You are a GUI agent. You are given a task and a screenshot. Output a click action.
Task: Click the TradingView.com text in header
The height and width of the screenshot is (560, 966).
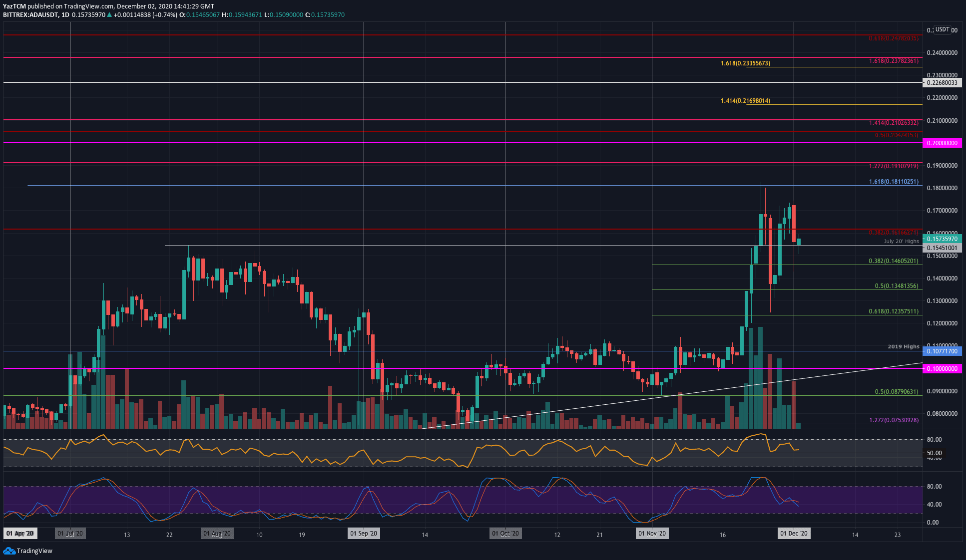click(88, 6)
